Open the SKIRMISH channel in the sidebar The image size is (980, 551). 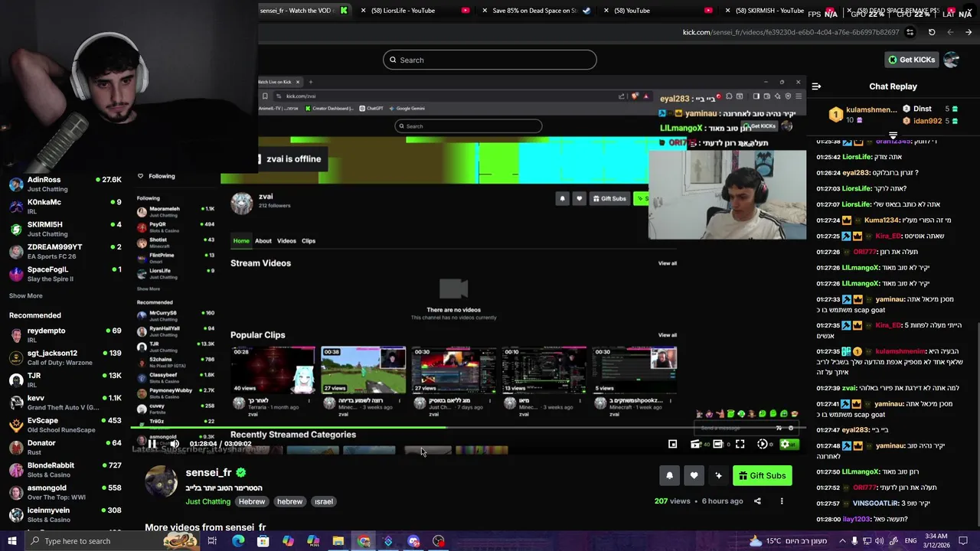pyautogui.click(x=65, y=229)
